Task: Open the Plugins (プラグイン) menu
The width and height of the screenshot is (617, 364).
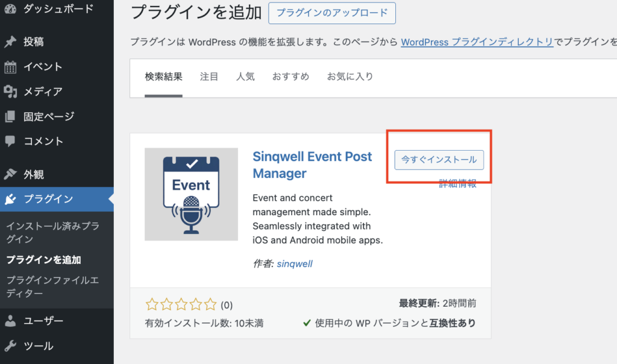Action: tap(48, 199)
